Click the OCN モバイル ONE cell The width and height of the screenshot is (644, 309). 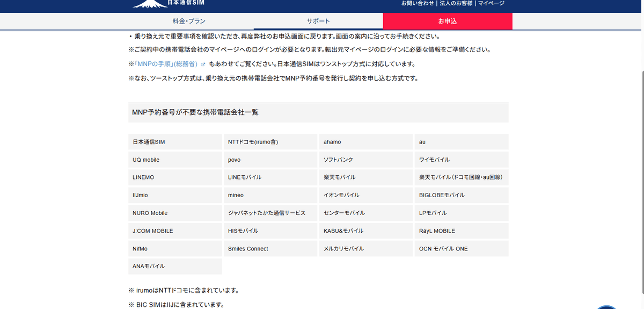pyautogui.click(x=462, y=249)
